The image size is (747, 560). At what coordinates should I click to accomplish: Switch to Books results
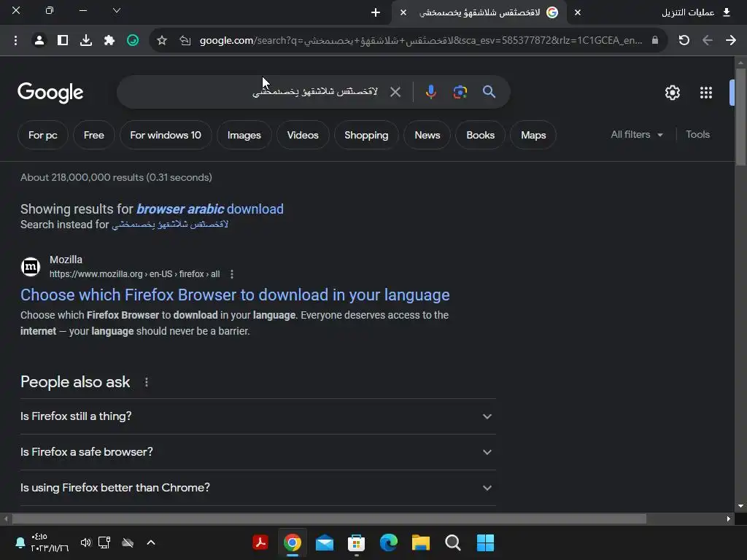(x=480, y=135)
